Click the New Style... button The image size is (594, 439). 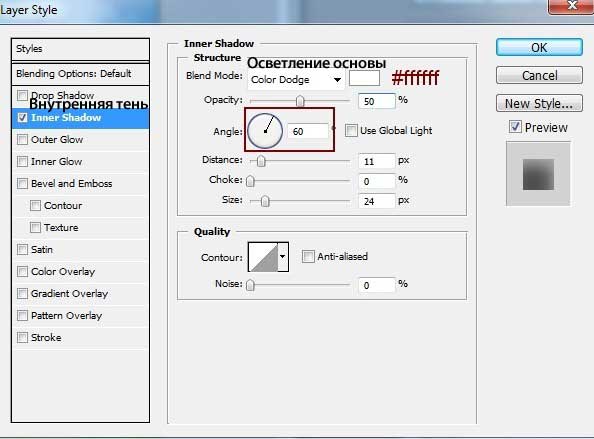[x=539, y=103]
